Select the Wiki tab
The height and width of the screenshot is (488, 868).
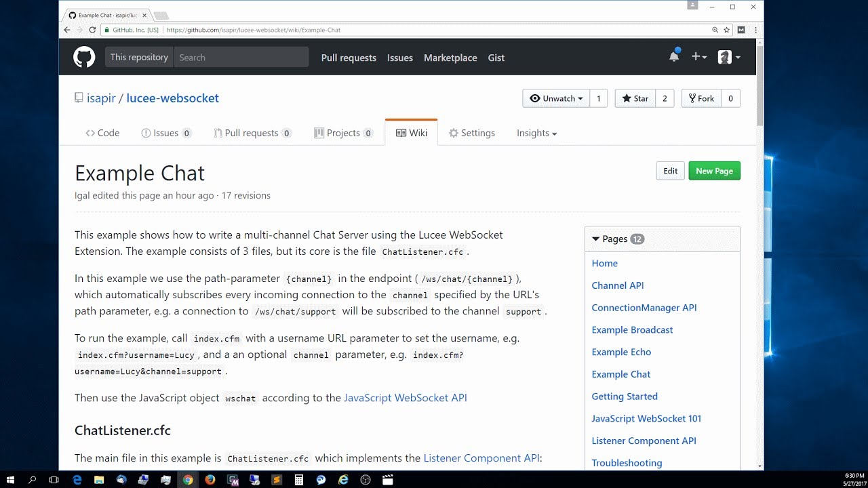pos(412,133)
